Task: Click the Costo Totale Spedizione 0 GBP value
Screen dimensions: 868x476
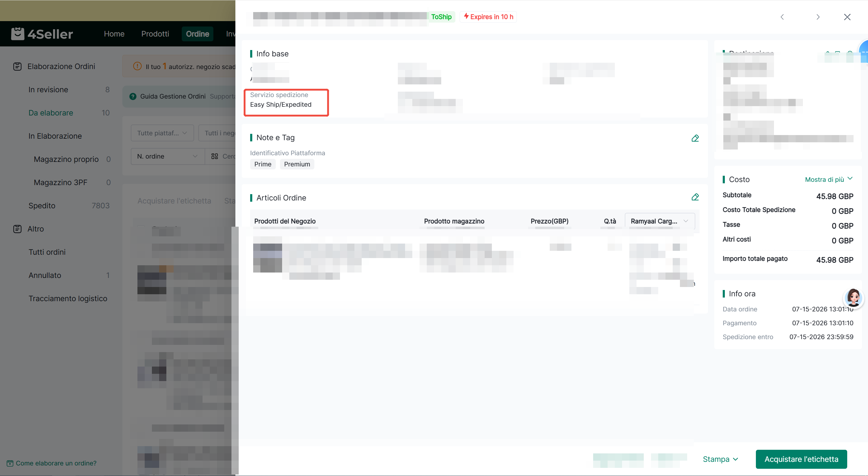Action: tap(842, 211)
